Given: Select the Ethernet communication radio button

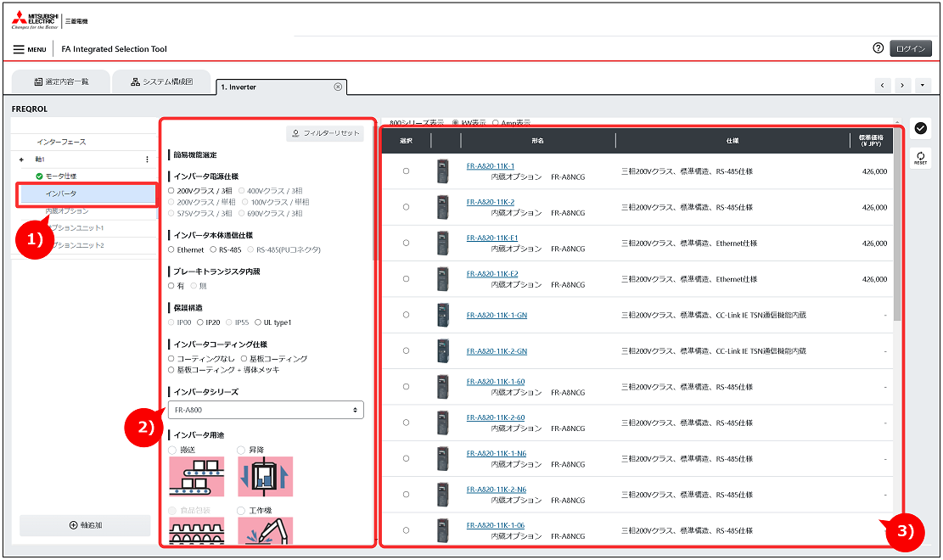Looking at the screenshot, I should click(171, 249).
